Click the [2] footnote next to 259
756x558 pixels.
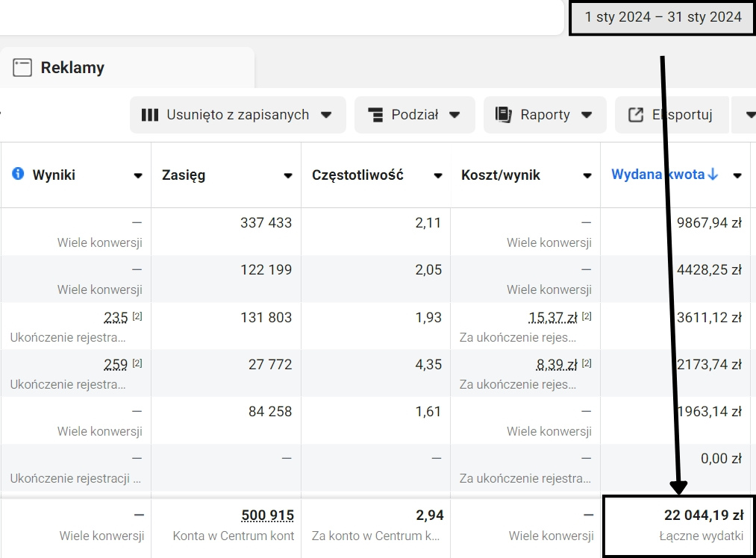pyautogui.click(x=137, y=363)
